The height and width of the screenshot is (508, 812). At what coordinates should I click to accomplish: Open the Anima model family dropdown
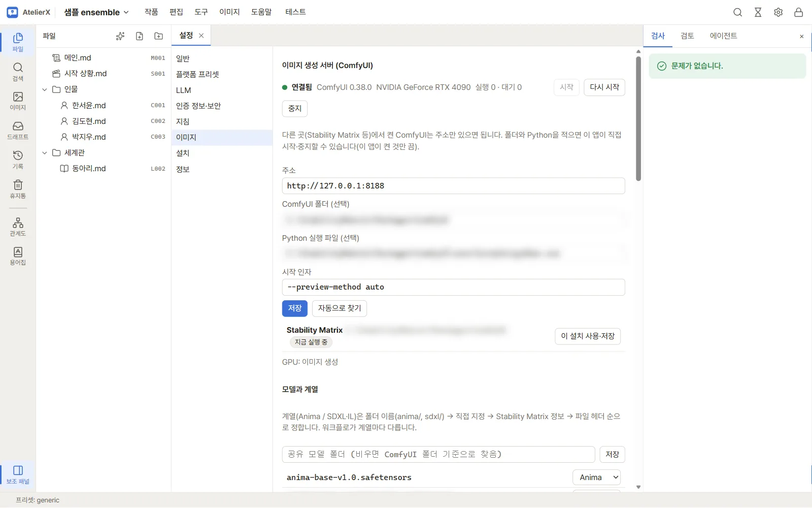[597, 478]
